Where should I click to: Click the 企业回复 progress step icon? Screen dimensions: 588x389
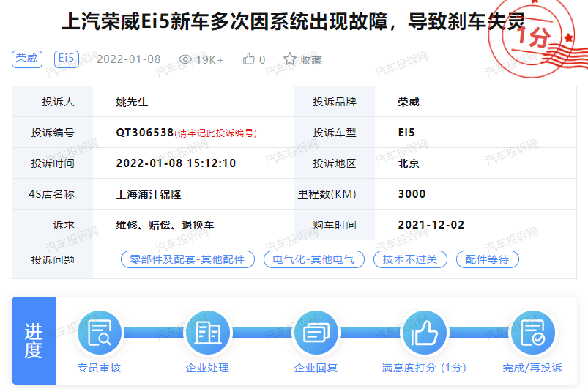point(316,333)
